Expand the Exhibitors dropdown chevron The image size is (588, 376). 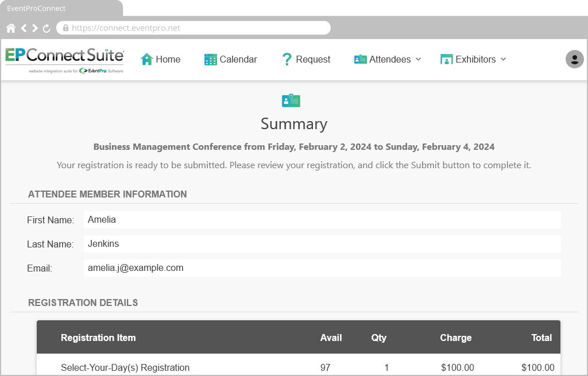tap(503, 59)
